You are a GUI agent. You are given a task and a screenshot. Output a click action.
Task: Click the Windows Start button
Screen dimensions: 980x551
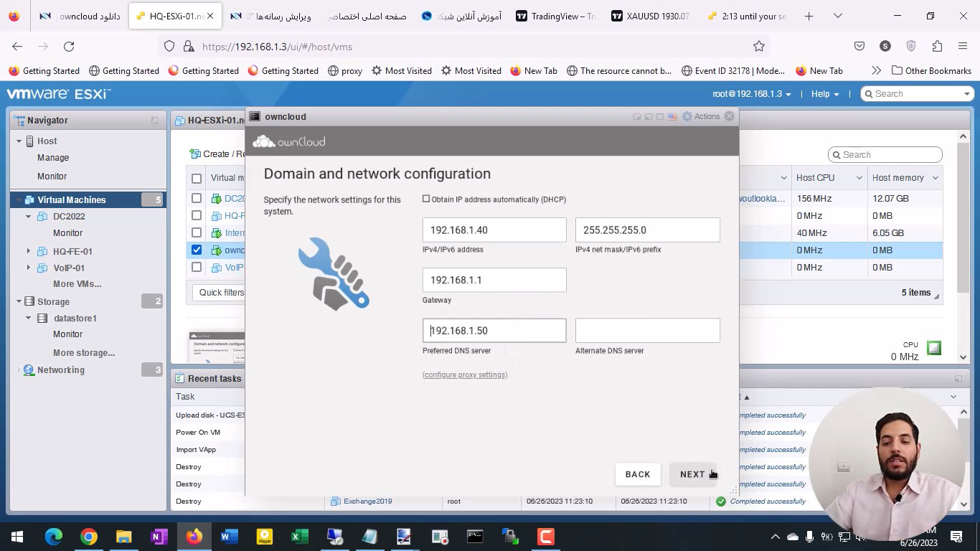(17, 536)
